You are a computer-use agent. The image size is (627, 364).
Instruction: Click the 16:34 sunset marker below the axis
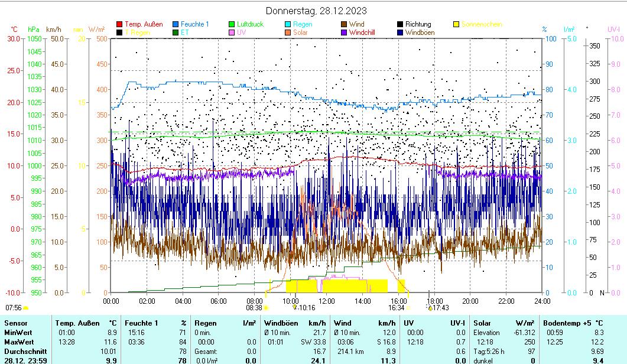point(396,307)
